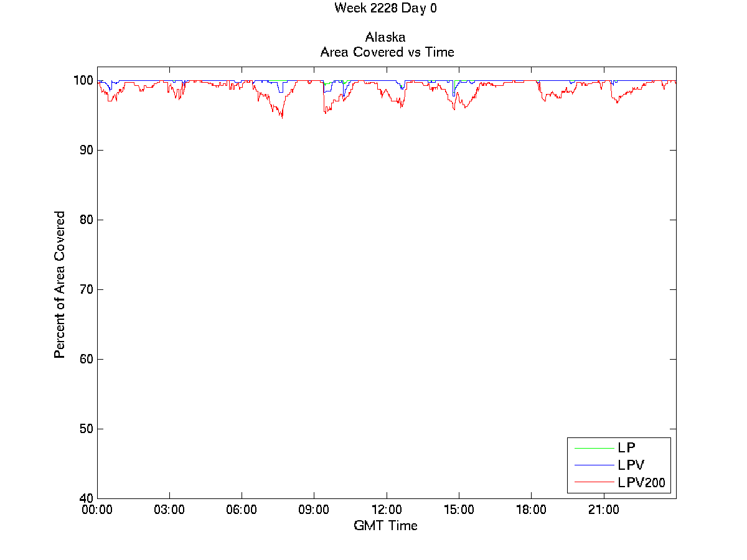
Task: Click the green LP legend line sample
Action: tap(593, 447)
